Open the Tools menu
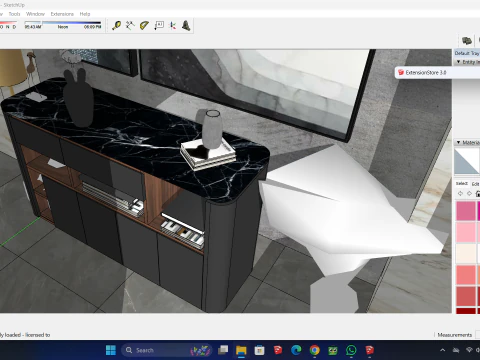The height and width of the screenshot is (360, 480). tap(14, 14)
